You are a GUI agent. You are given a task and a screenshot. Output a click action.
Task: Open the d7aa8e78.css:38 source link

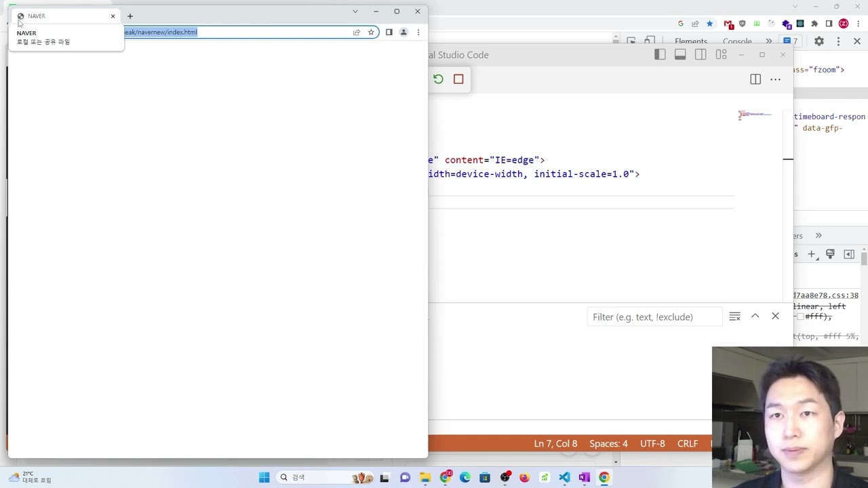[826, 296]
